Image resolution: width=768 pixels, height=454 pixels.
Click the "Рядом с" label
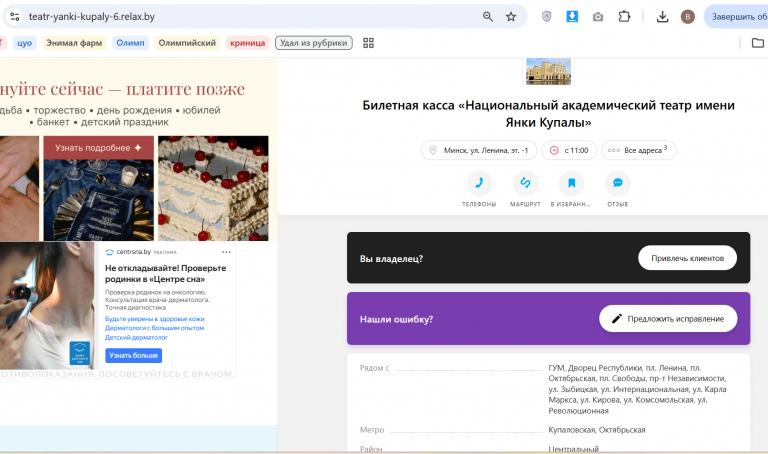coord(374,368)
